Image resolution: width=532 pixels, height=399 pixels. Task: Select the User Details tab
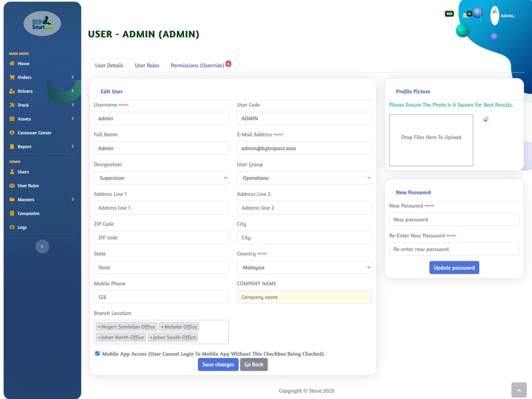point(109,65)
